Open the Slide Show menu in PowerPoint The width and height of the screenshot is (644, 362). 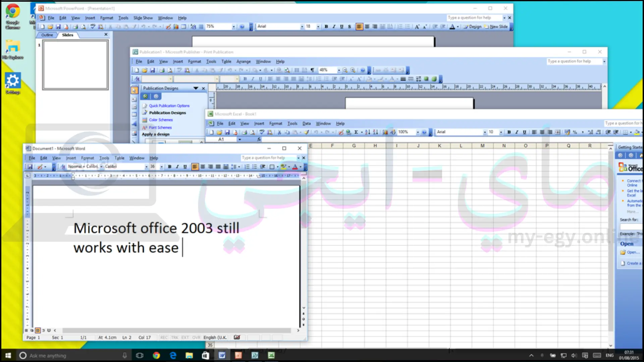pos(143,18)
